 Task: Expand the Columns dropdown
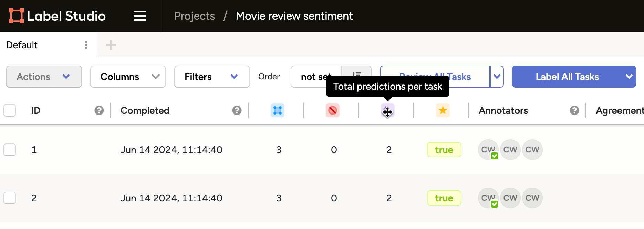coord(128,77)
